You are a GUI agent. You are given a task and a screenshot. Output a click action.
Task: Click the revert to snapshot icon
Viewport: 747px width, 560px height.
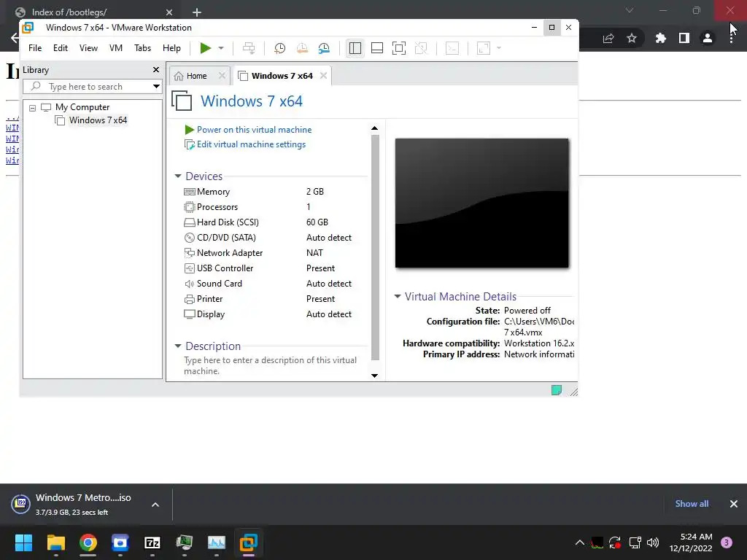click(x=302, y=48)
